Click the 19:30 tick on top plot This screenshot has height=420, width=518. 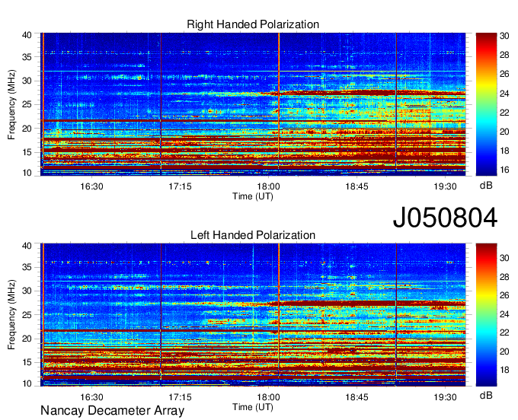click(x=445, y=186)
